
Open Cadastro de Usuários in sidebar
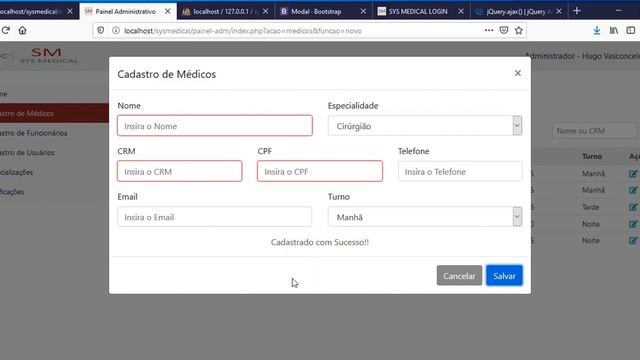coord(27,152)
